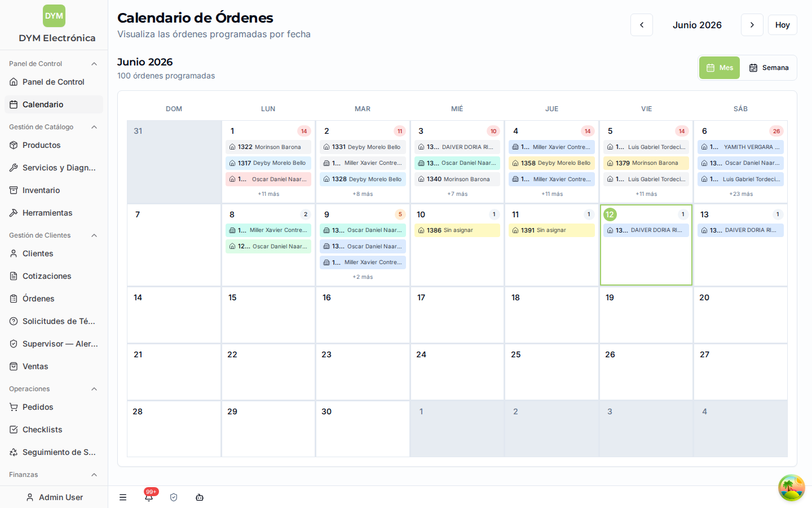The image size is (812, 508).
Task: Expand +8 más on June 2
Action: 363,194
